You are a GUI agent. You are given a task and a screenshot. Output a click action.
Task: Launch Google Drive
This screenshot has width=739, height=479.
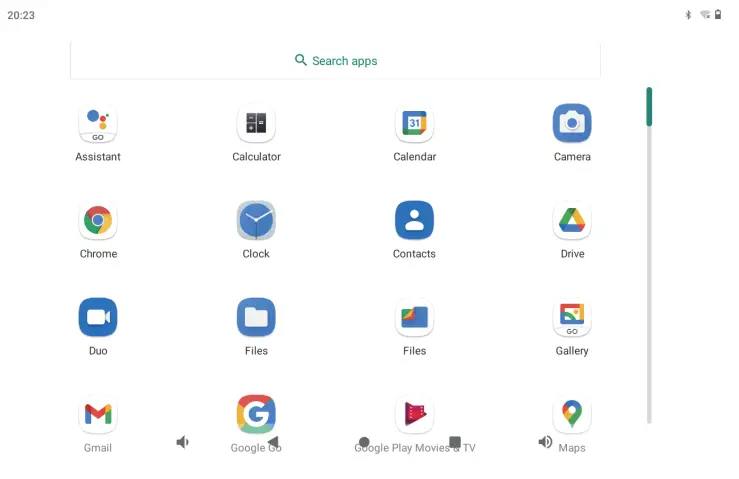point(572,221)
